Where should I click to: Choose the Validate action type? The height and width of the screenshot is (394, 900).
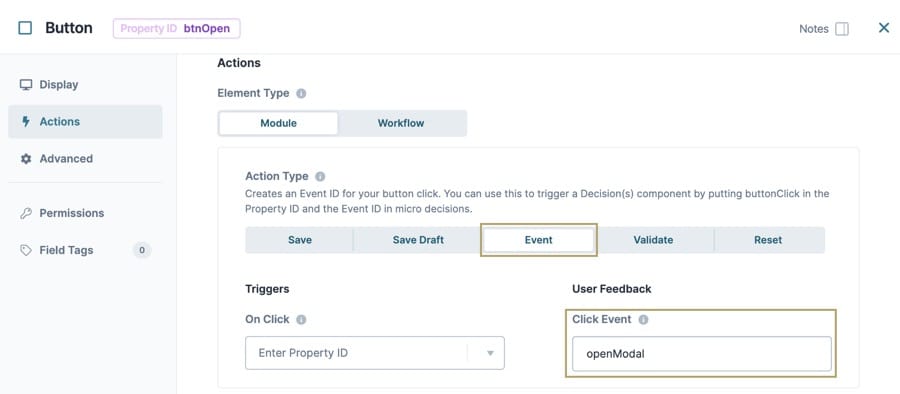click(653, 240)
